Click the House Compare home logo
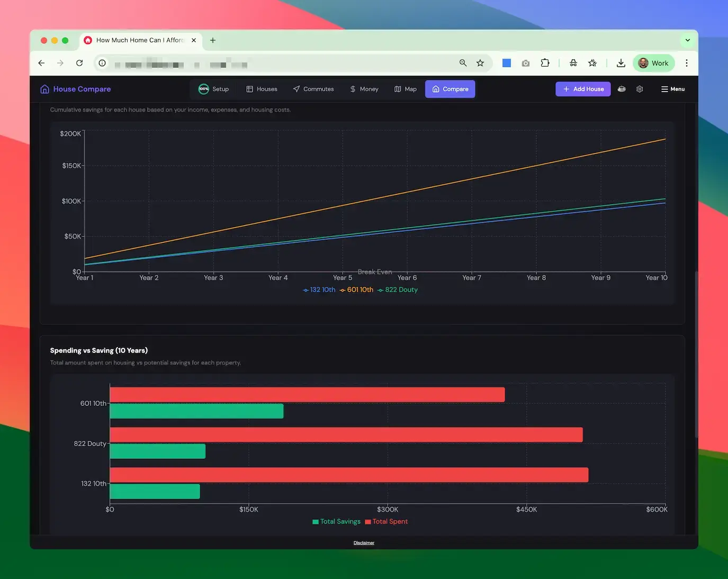 75,89
